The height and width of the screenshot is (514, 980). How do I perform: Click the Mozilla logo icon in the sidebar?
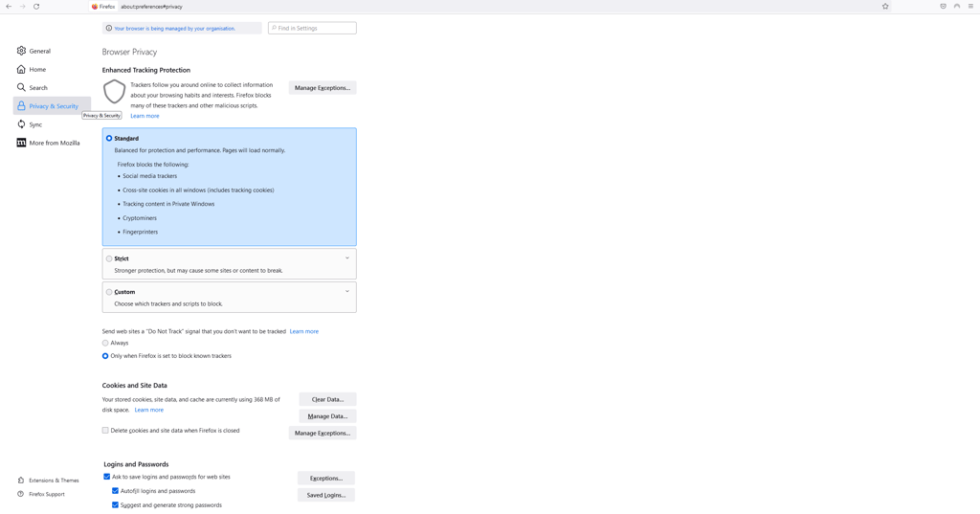click(21, 143)
